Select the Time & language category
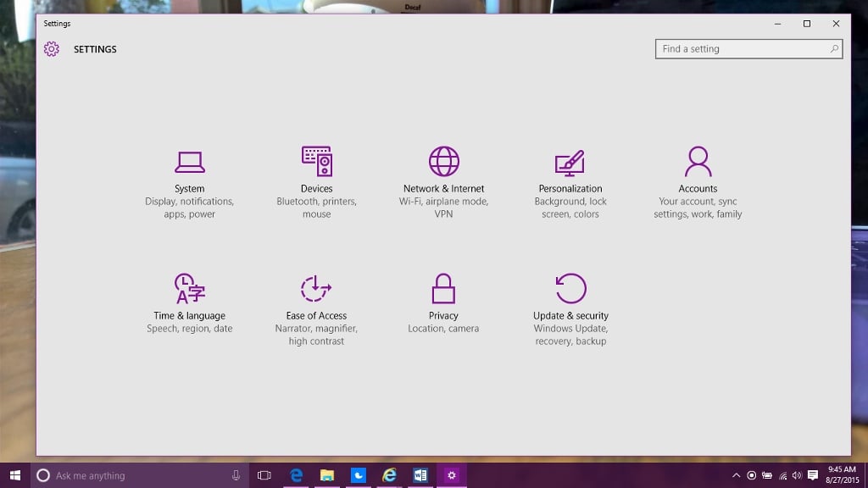The width and height of the screenshot is (868, 488). click(x=189, y=304)
